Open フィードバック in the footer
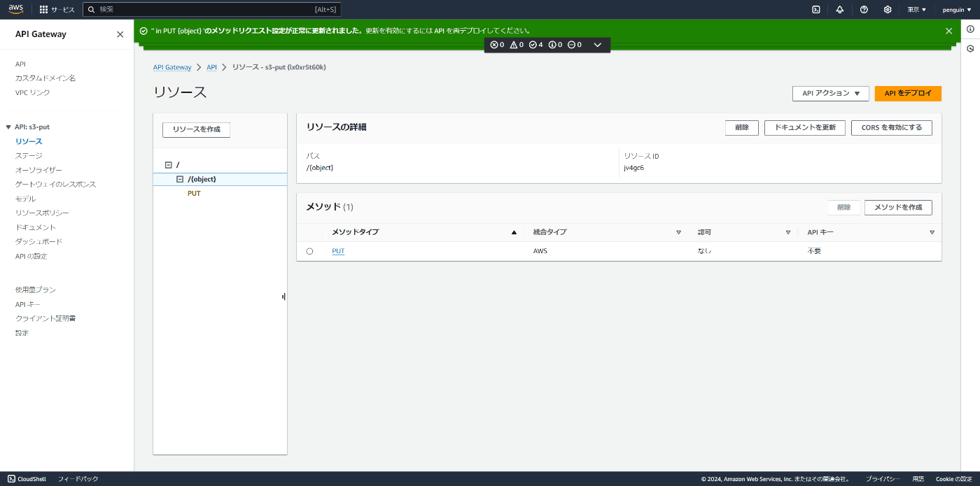Image resolution: width=980 pixels, height=486 pixels. [78, 479]
